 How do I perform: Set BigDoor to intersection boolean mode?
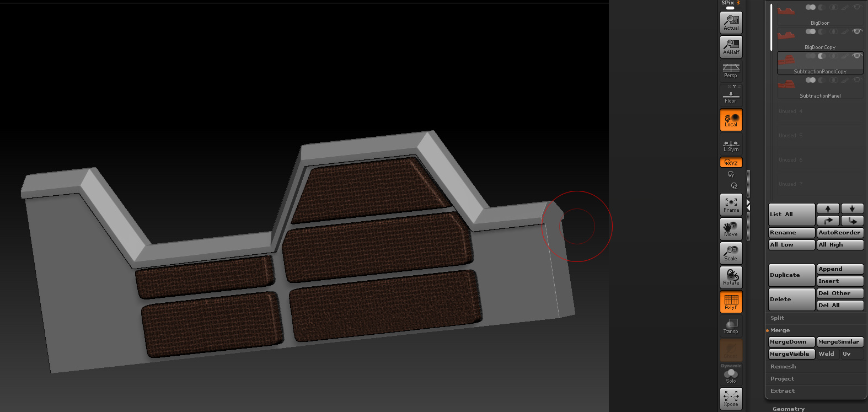point(834,7)
